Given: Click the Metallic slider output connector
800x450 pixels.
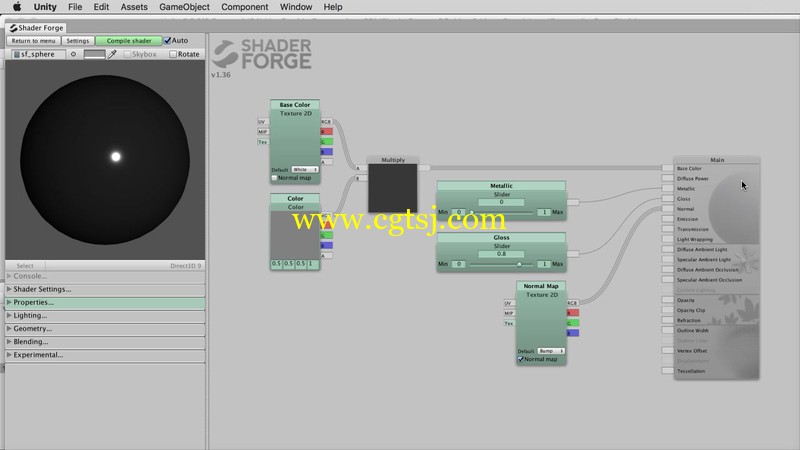Looking at the screenshot, I should tap(573, 202).
